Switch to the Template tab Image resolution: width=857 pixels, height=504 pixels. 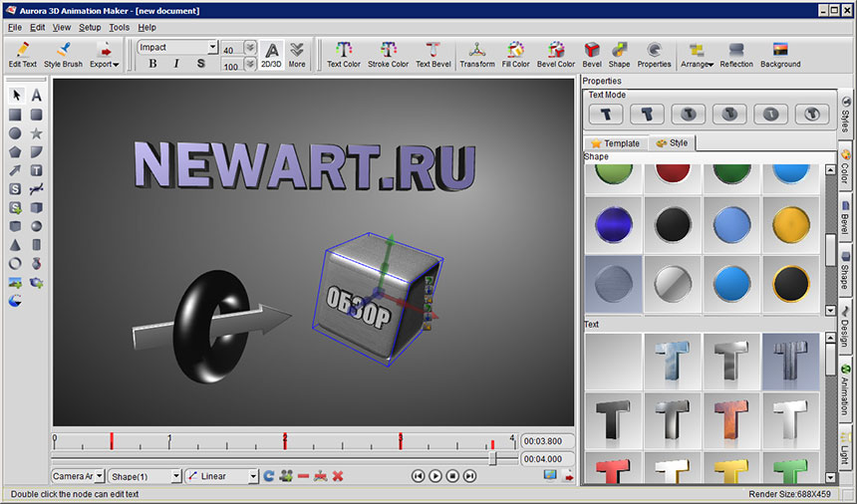616,143
